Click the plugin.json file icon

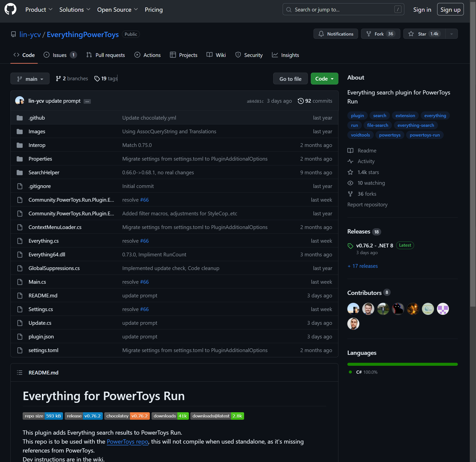(x=20, y=336)
